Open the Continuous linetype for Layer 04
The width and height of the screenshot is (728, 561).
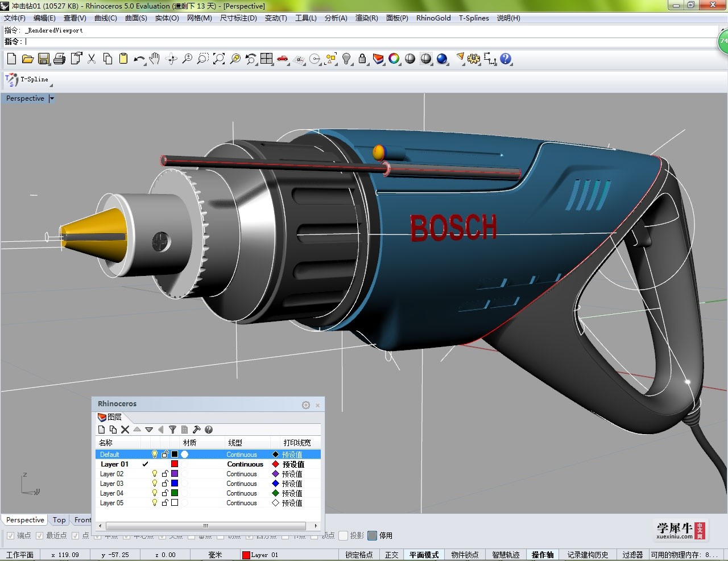[242, 493]
